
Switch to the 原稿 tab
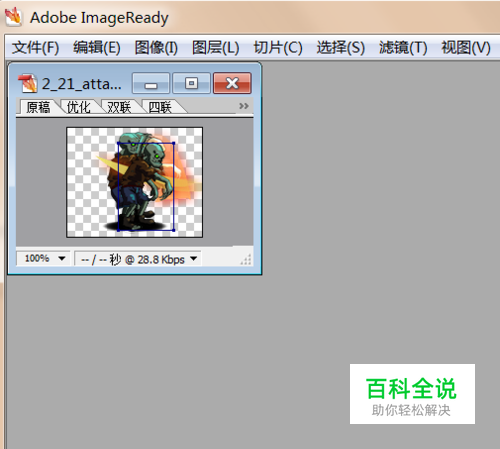(x=38, y=107)
